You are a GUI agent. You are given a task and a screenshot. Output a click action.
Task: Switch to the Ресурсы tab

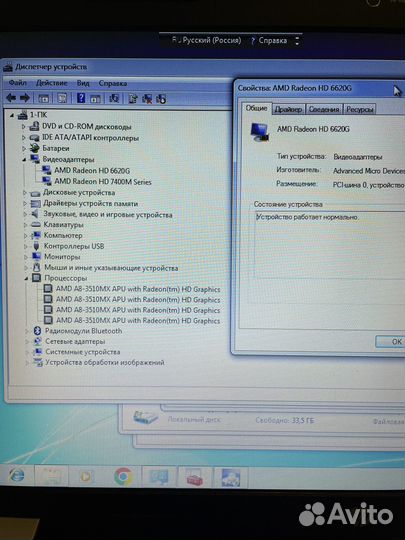tap(360, 110)
